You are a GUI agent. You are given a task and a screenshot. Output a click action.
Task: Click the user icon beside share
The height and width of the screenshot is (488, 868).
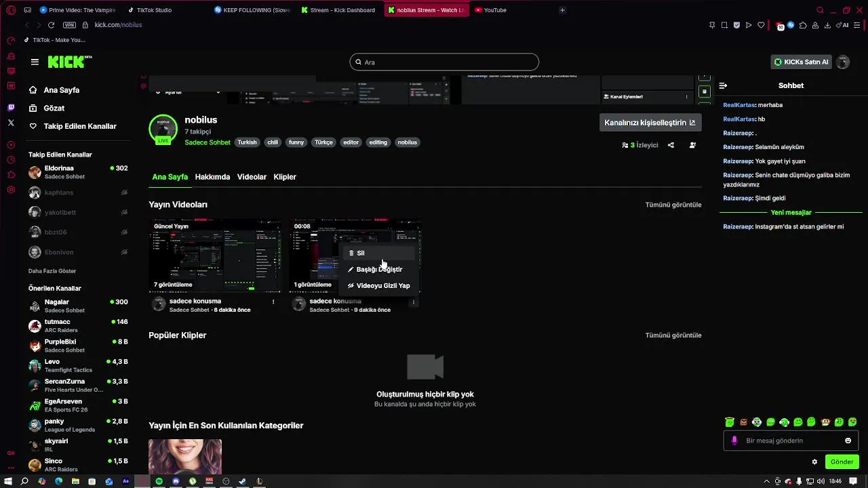[x=692, y=145]
